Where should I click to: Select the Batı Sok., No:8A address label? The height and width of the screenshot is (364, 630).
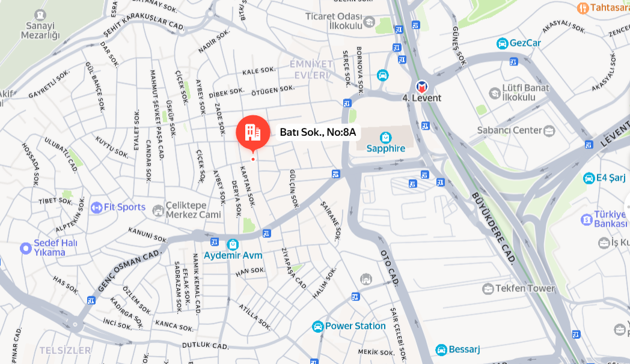(318, 132)
